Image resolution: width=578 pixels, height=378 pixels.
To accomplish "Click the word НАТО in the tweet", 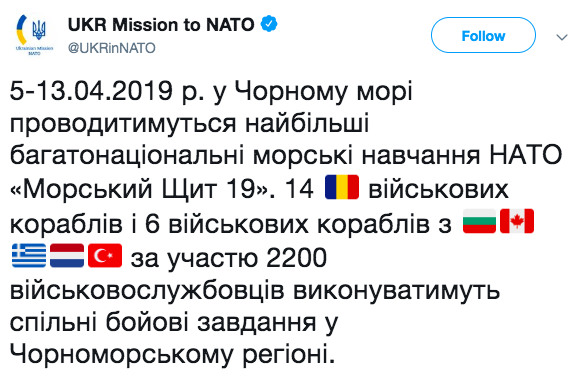I will tap(525, 155).
